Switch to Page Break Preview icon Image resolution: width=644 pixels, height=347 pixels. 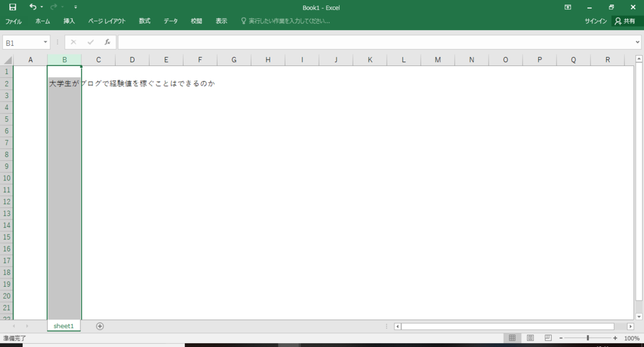(548, 338)
